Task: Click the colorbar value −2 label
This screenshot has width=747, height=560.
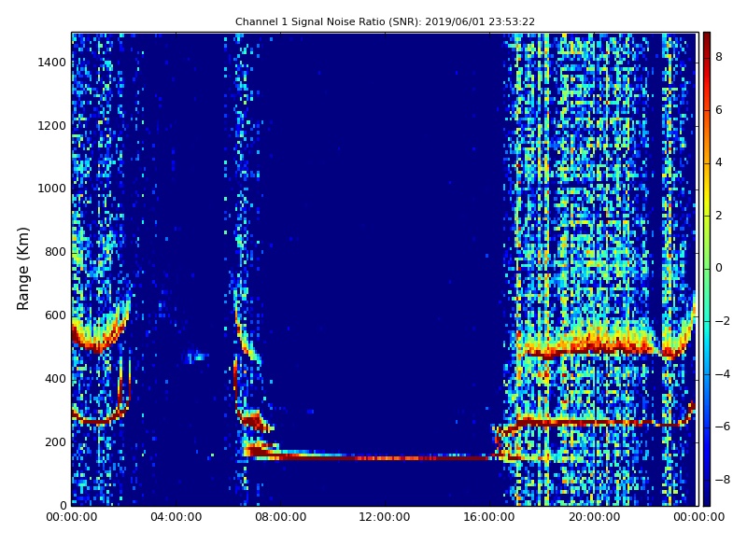Action: point(723,321)
